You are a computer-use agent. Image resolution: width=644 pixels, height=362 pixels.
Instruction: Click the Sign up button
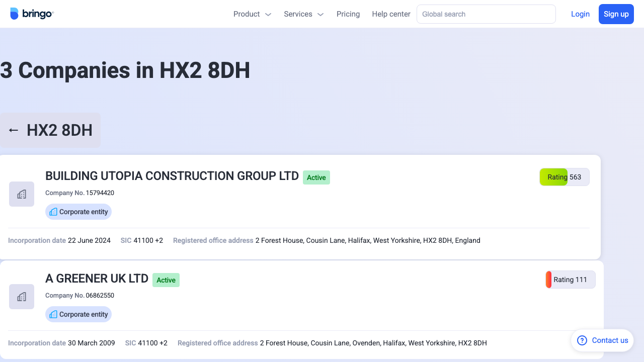tap(616, 14)
